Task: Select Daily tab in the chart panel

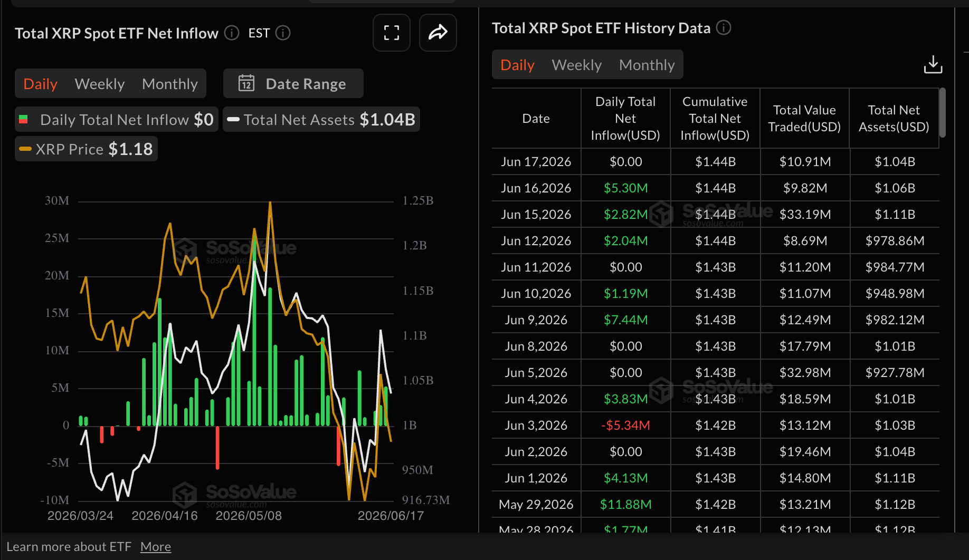Action: click(x=41, y=84)
